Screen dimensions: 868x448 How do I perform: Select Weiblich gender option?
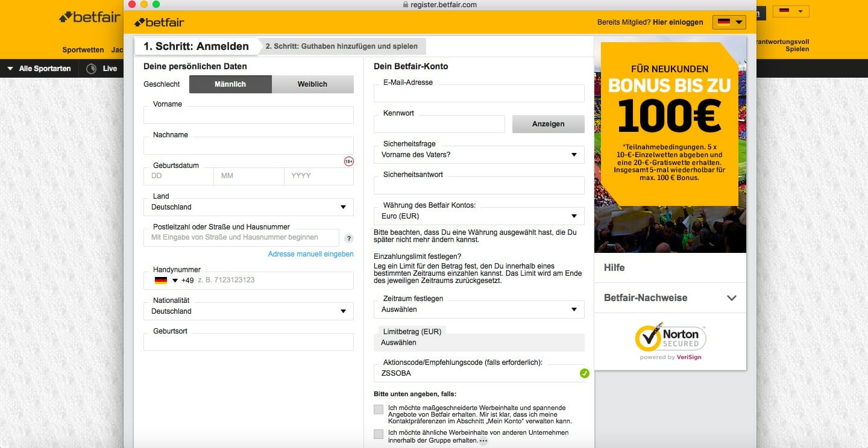[312, 84]
